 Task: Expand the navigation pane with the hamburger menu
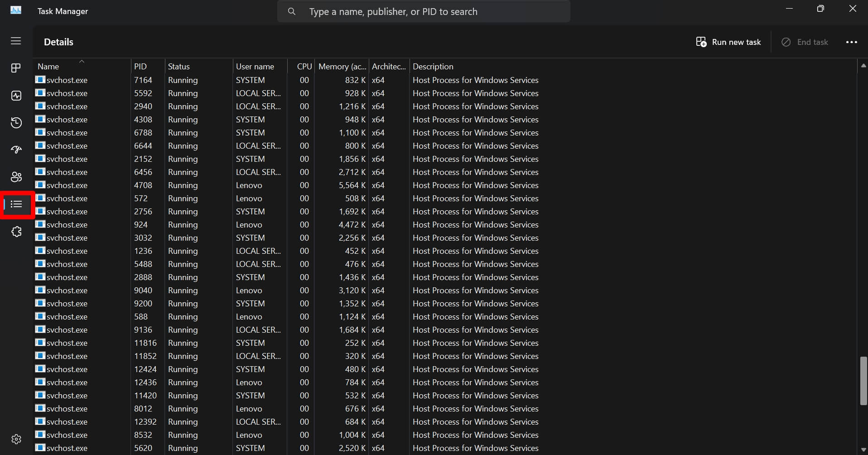coord(15,41)
